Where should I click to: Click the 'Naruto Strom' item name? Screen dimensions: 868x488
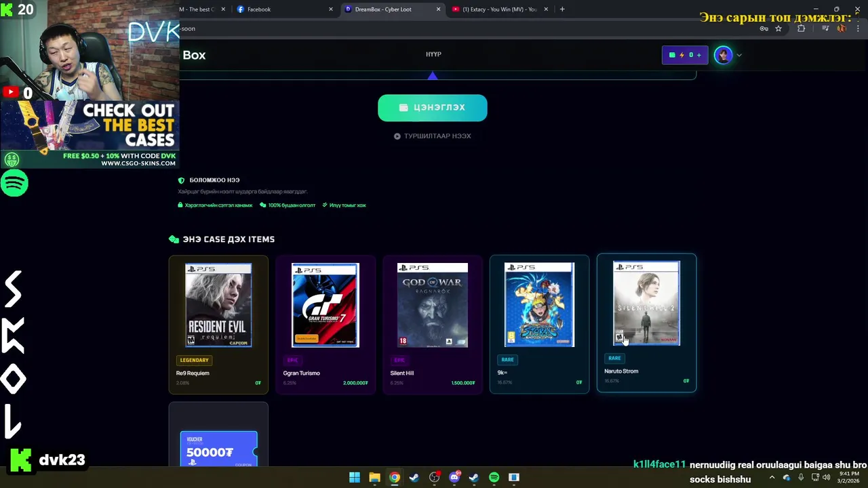(x=621, y=371)
